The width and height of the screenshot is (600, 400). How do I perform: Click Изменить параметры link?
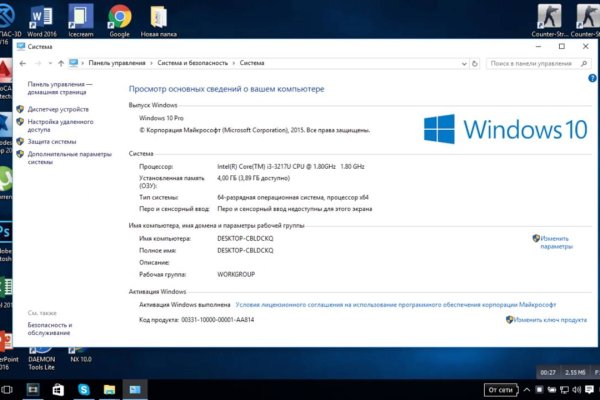[556, 242]
